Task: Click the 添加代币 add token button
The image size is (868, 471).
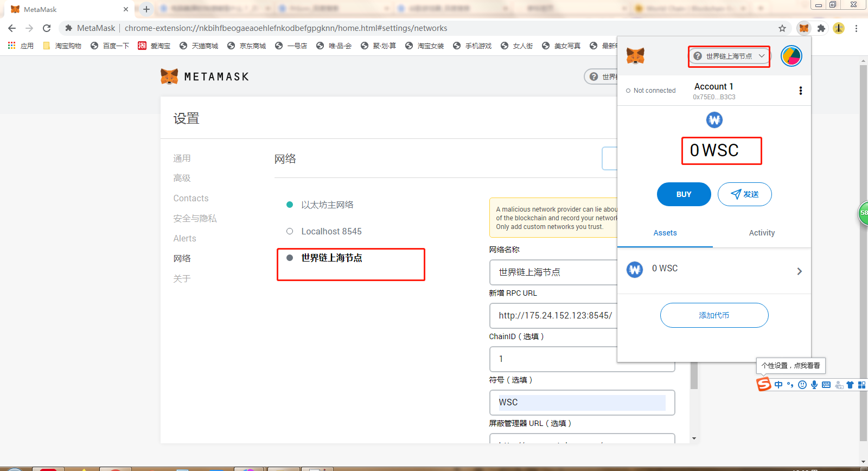Action: pos(714,315)
